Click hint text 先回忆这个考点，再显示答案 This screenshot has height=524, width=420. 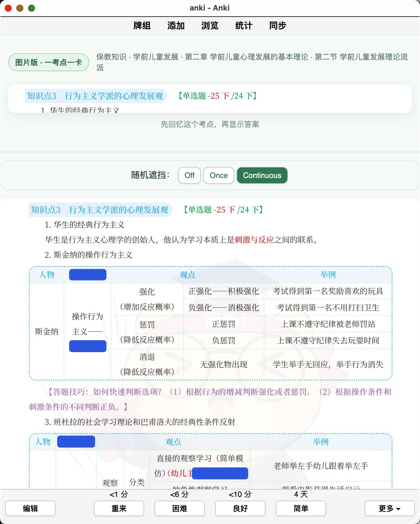coord(210,125)
